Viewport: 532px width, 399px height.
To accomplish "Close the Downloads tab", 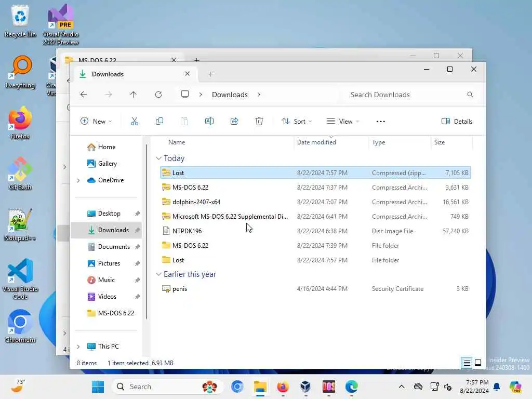I will pyautogui.click(x=187, y=74).
